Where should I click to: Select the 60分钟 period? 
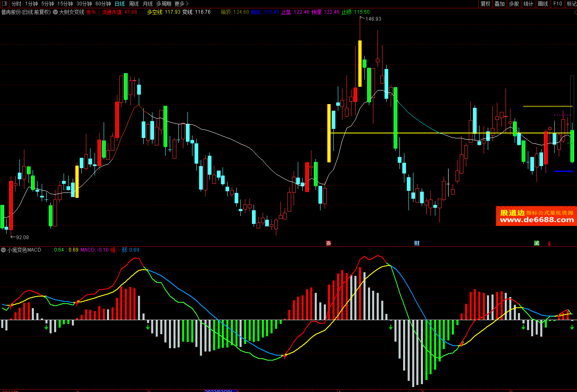click(x=103, y=4)
